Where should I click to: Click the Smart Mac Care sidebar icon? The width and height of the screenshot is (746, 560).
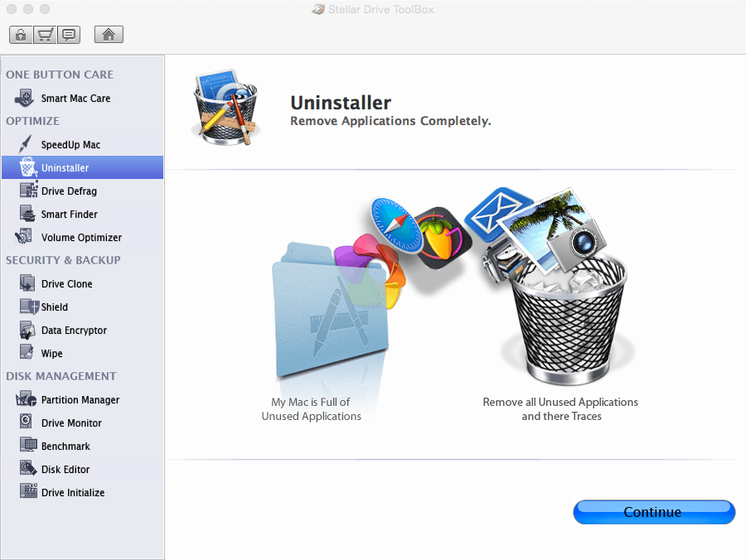[24, 99]
